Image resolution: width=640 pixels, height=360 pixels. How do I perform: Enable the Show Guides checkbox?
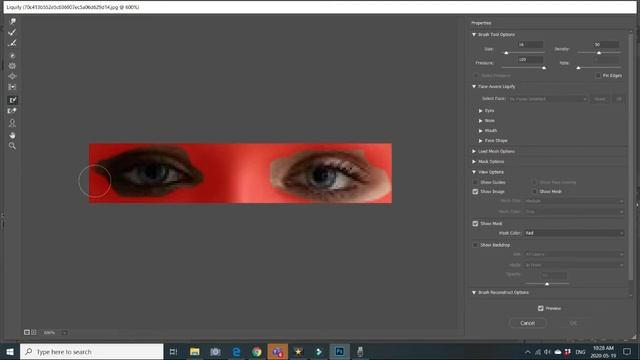pyautogui.click(x=475, y=182)
